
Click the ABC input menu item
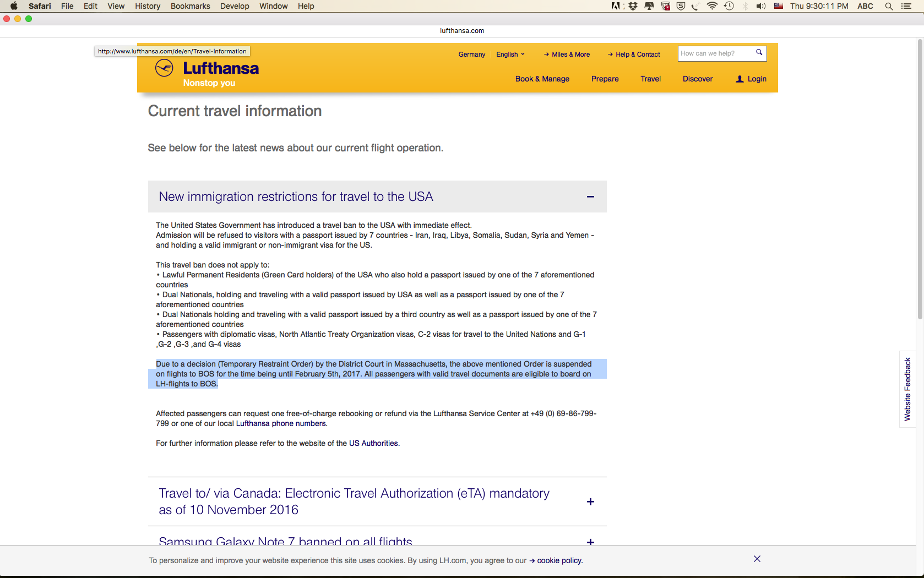865,6
